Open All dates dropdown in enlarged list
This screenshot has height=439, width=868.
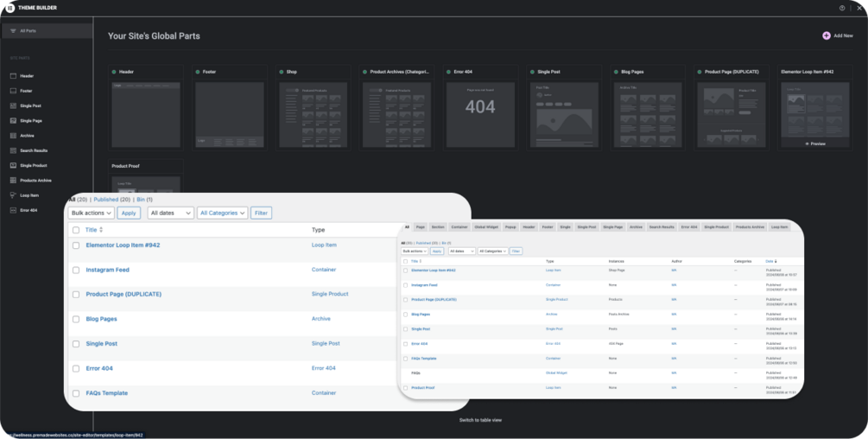(x=170, y=213)
